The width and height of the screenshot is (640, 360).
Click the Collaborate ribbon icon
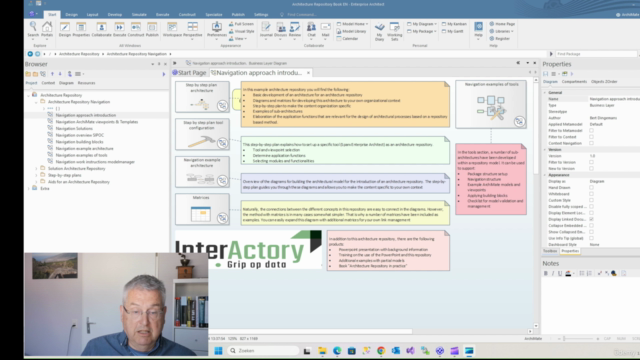[x=101, y=29]
